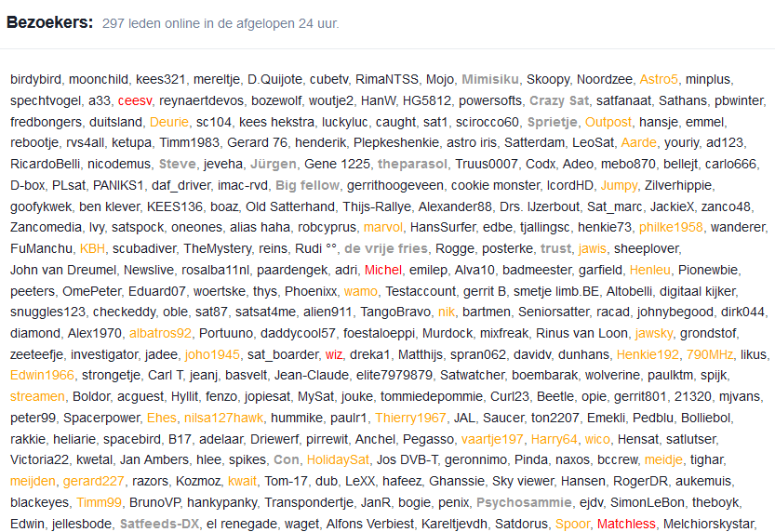This screenshot has width=775, height=532.
Task: Open the orange username Edwin1966
Action: pyautogui.click(x=42, y=376)
